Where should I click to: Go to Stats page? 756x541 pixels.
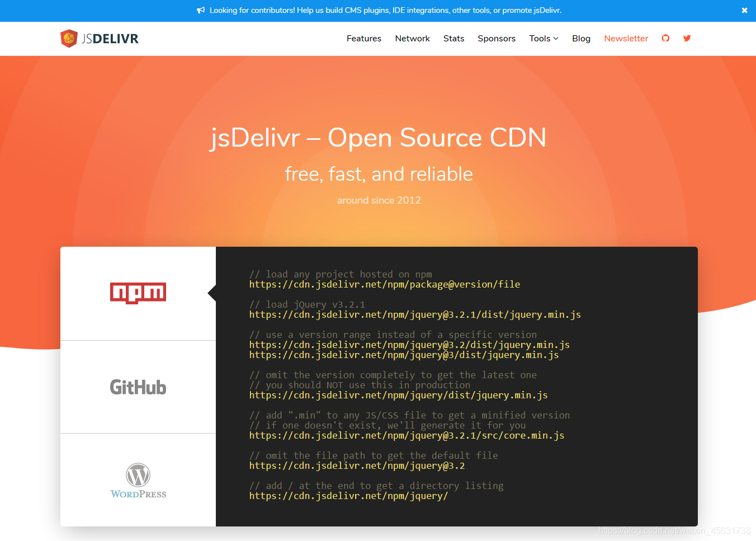(454, 39)
